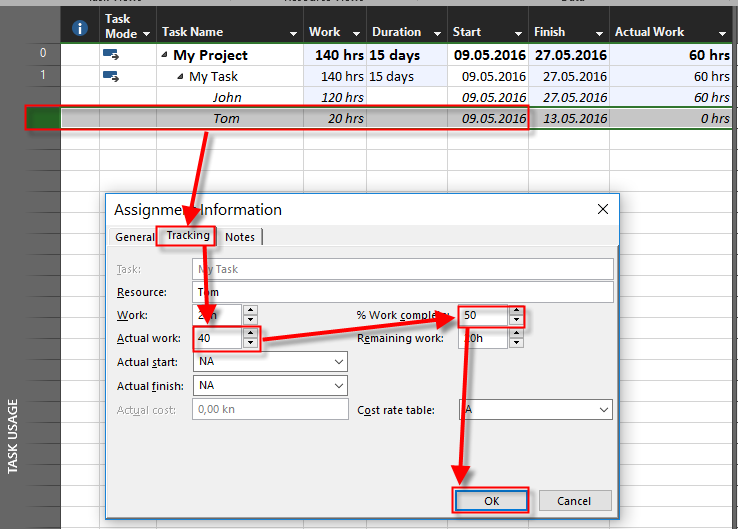The height and width of the screenshot is (529, 738).
Task: Select the Tracking tab
Action: pyautogui.click(x=188, y=236)
